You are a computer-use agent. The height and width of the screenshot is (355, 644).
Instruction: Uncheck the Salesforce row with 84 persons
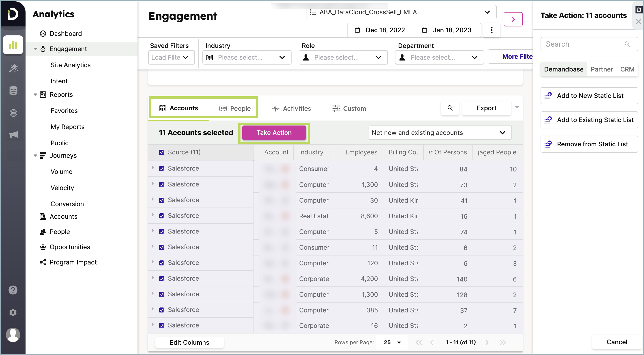161,168
